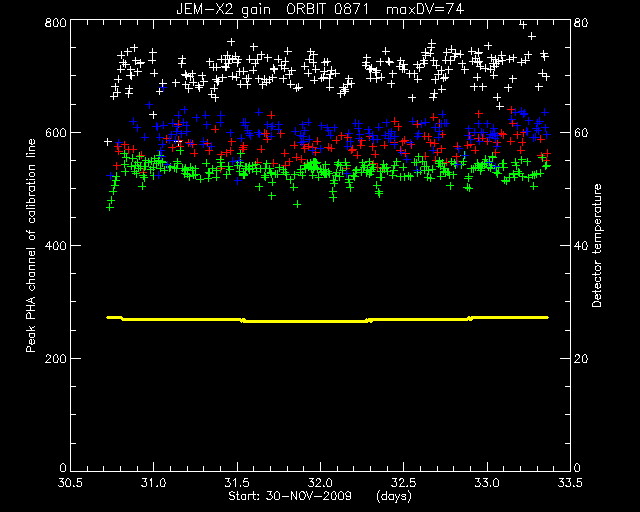Click the lowest green marker near 32.0 days
This screenshot has height=512, width=640.
pos(297,204)
